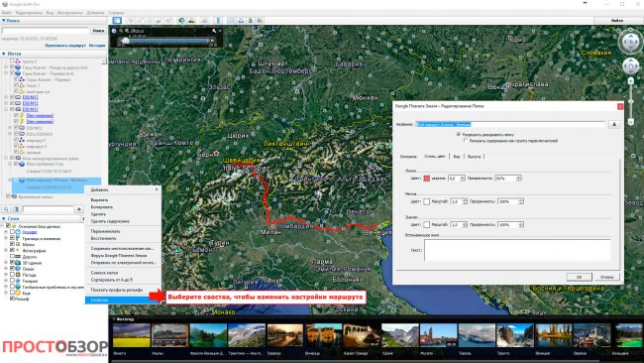Switch to the Описание tab
Image resolution: width=644 pixels, height=363 pixels.
pos(408,157)
